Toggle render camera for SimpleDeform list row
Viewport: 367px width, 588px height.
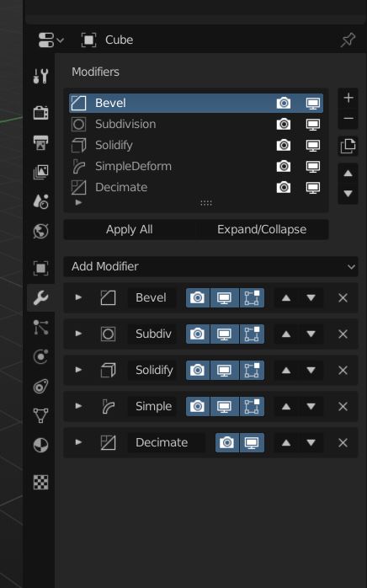(284, 166)
